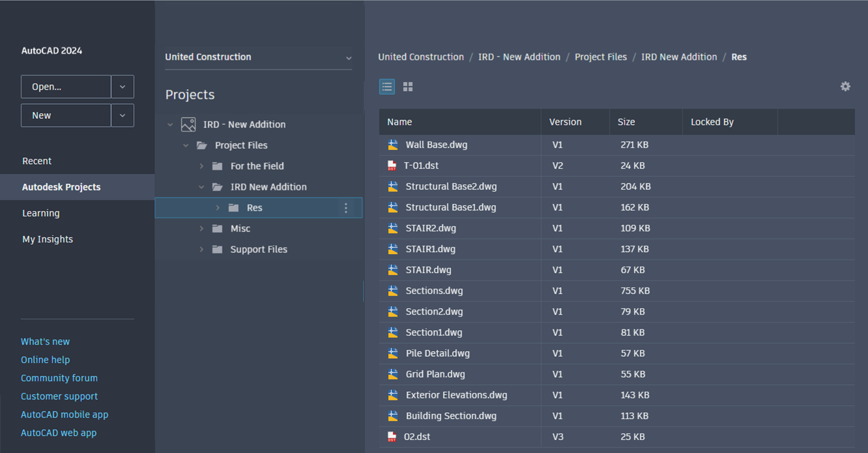Navigate to Project Files breadcrumb
The height and width of the screenshot is (453, 868).
coord(601,57)
